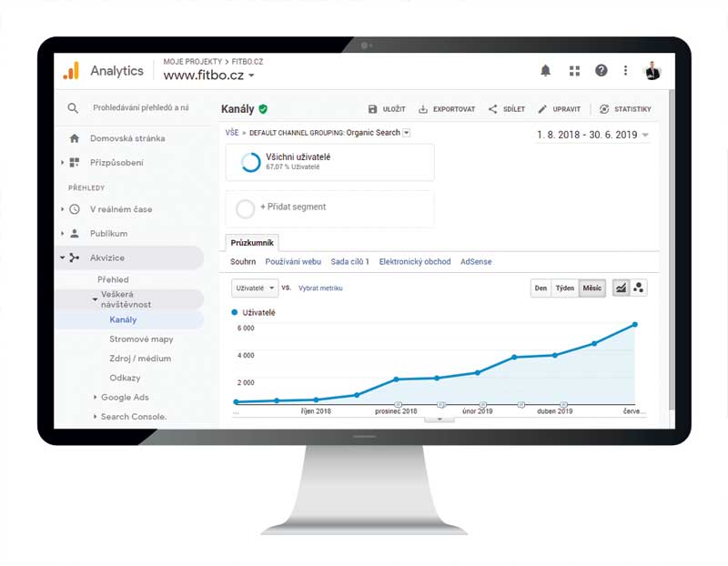Select the Elektronický obchod sub-tab

tap(415, 262)
